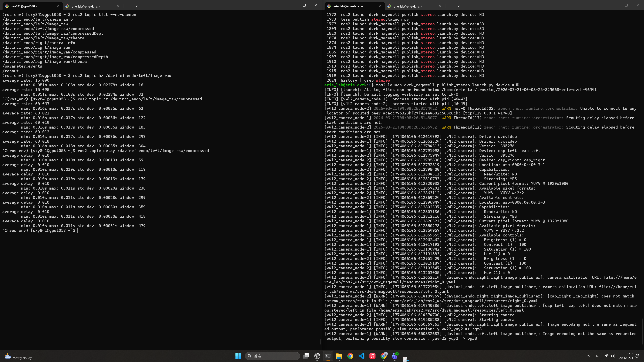
Task: Launch Visual Studio Code from taskbar
Action: pyautogui.click(x=361, y=356)
